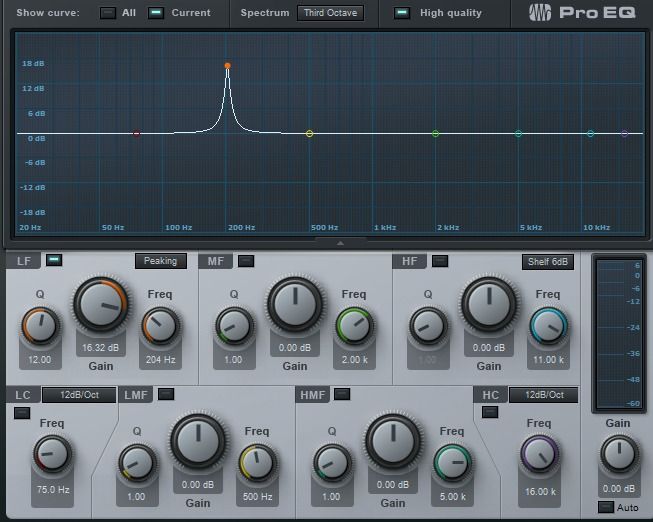Viewport: 653px width, 522px height.
Task: Click the MF Q knob
Action: coord(234,326)
